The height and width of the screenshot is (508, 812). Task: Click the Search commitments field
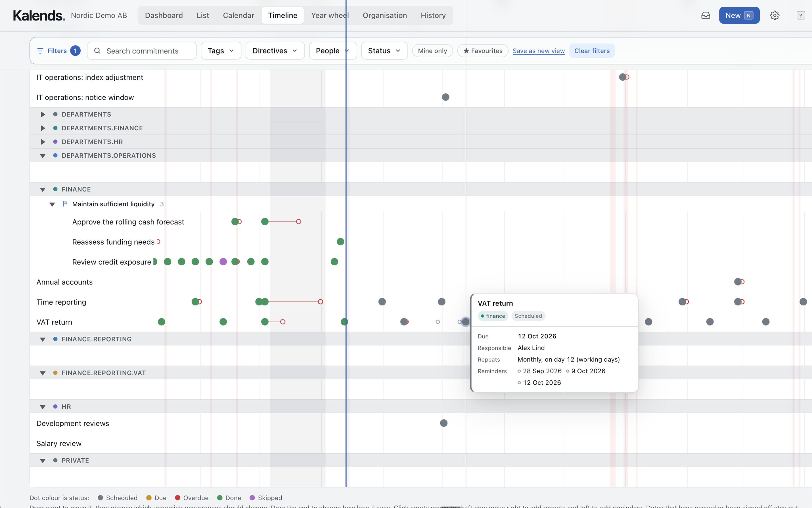(142, 51)
